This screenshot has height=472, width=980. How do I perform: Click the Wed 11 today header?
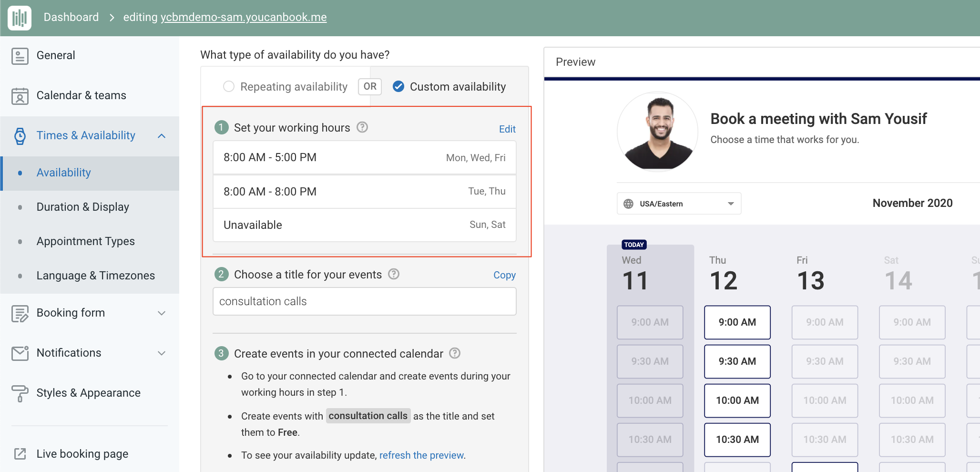[x=635, y=274]
